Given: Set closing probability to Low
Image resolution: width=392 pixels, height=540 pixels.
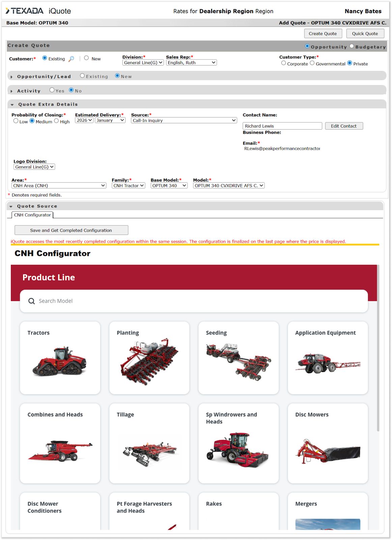Looking at the screenshot, I should point(16,121).
